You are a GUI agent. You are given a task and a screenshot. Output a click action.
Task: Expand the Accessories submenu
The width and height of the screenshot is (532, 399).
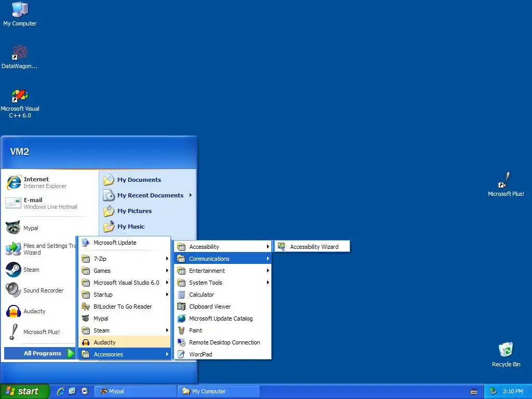pyautogui.click(x=125, y=354)
